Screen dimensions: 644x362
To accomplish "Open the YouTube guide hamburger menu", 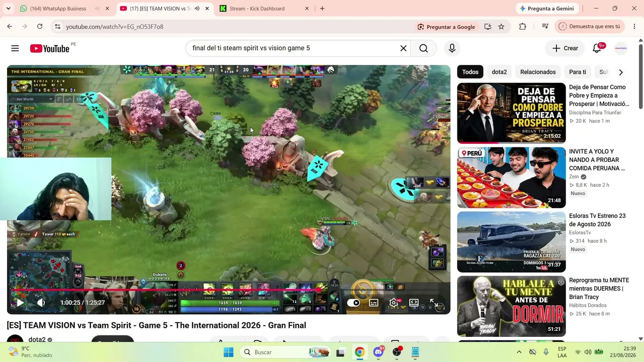I will [15, 48].
